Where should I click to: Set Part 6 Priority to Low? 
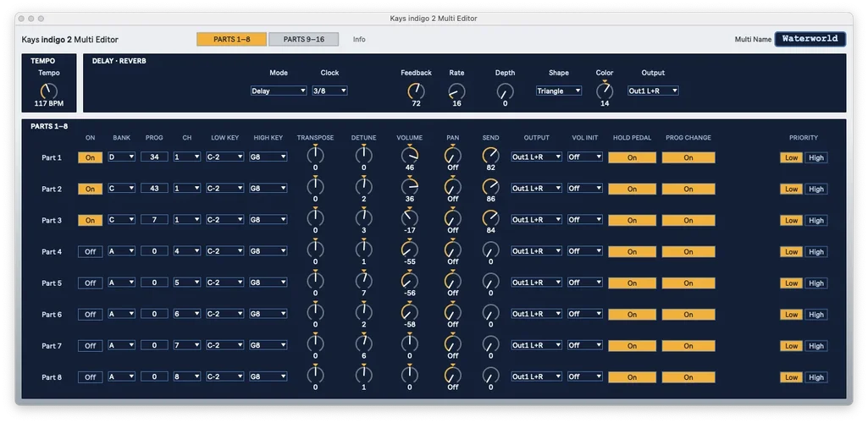click(792, 314)
